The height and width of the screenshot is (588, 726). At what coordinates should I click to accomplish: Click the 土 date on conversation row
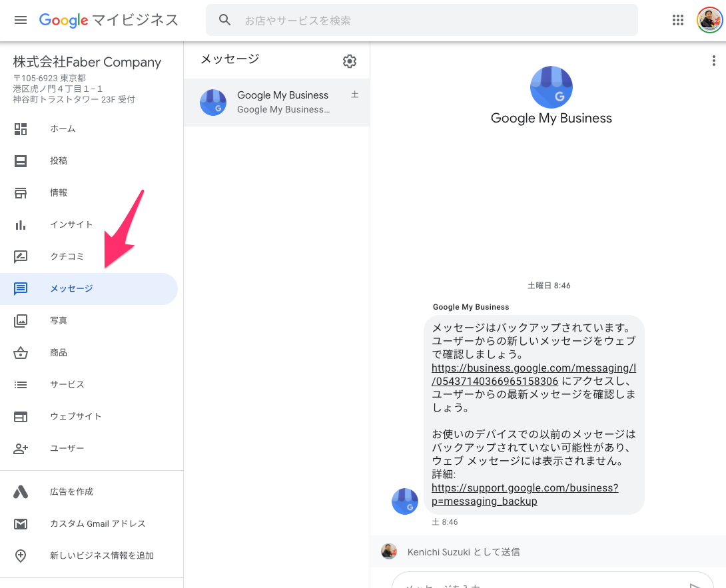coord(354,95)
